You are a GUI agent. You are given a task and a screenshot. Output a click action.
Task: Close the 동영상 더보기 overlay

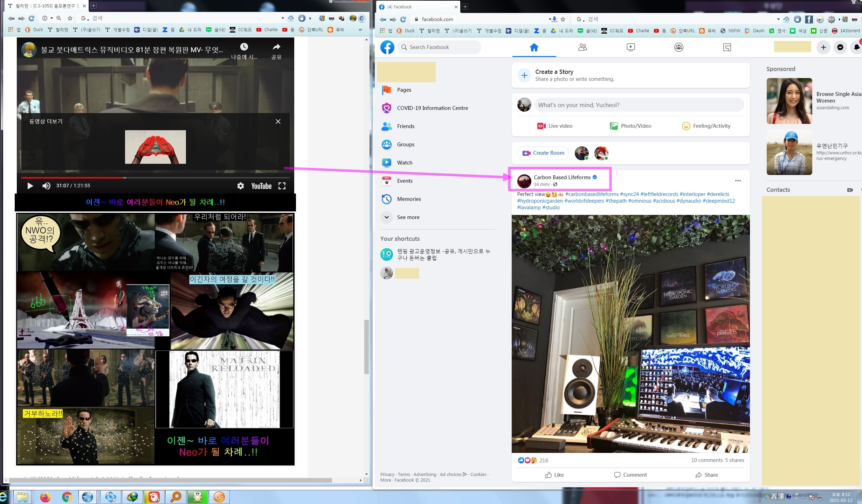pyautogui.click(x=278, y=121)
